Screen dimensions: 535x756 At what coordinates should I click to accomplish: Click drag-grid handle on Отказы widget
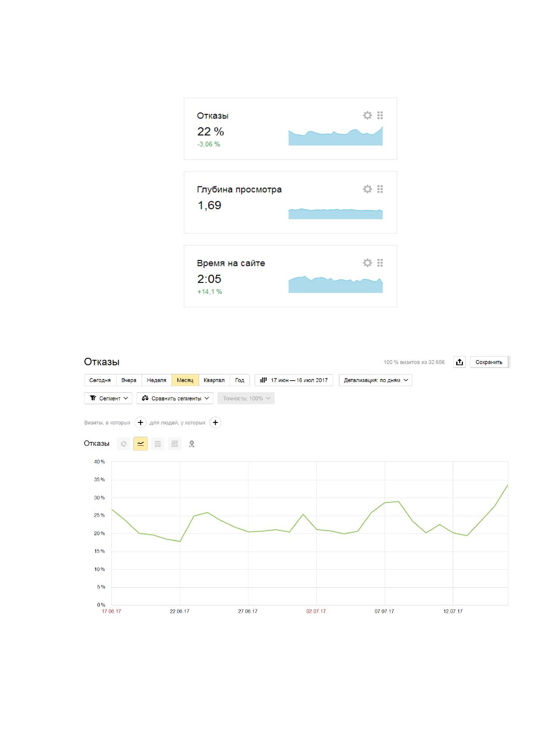[380, 115]
